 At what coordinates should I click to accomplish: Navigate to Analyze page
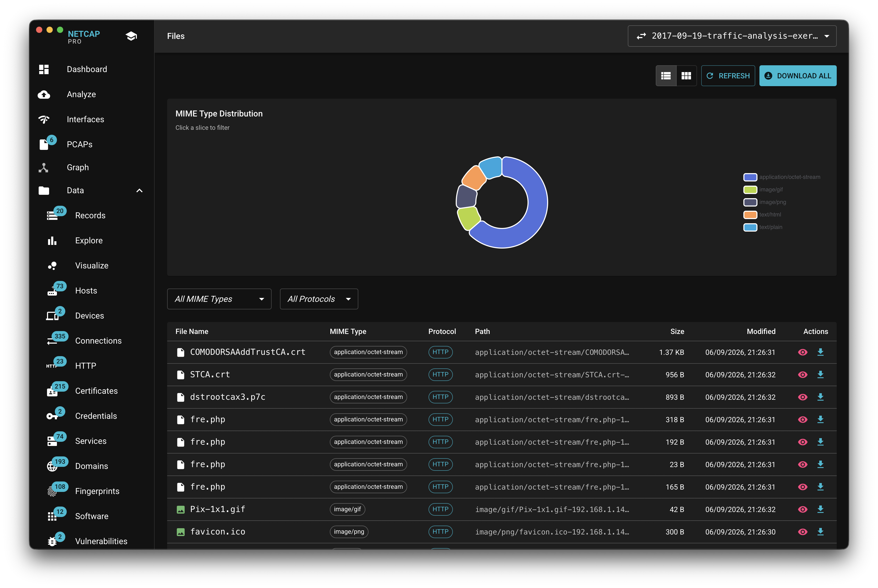pyautogui.click(x=81, y=95)
